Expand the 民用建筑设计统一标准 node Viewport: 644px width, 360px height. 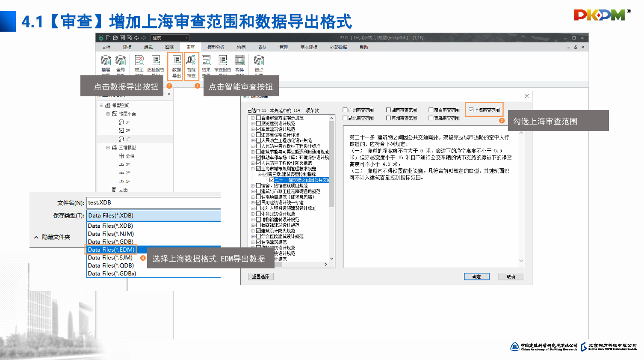pyautogui.click(x=253, y=202)
